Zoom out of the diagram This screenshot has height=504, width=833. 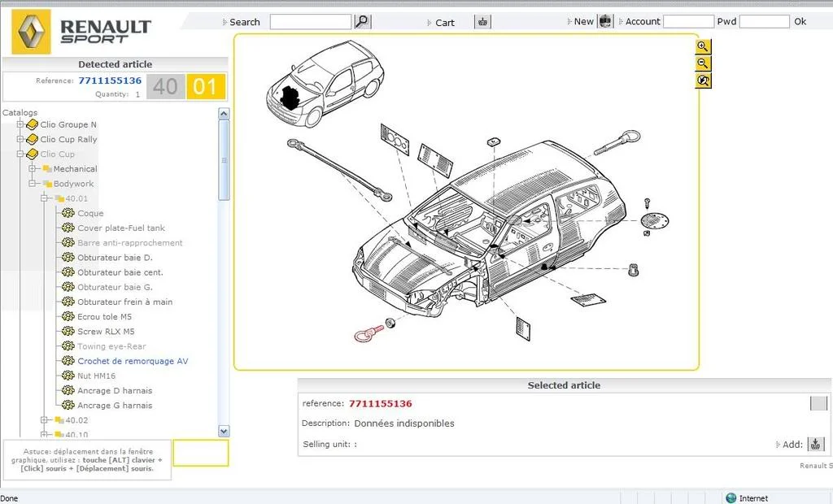click(703, 63)
